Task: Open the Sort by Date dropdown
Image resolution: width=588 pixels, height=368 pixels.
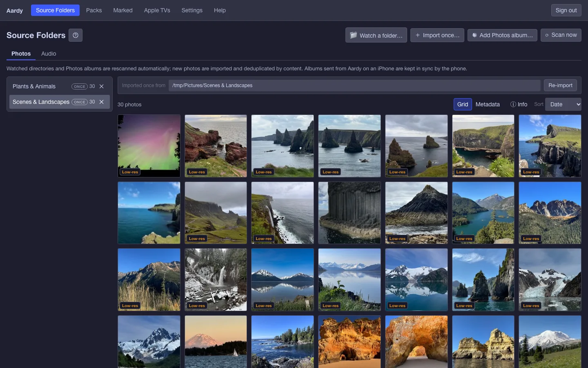Action: tap(563, 104)
